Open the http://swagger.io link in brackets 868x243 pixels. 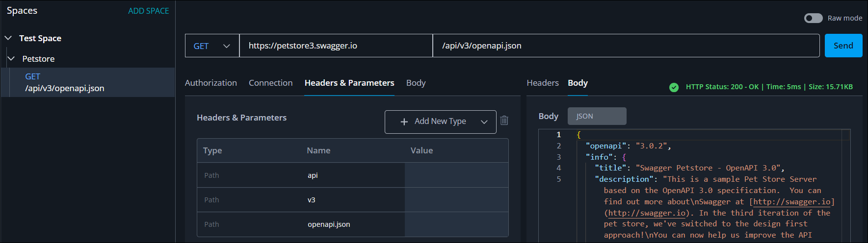(792, 201)
